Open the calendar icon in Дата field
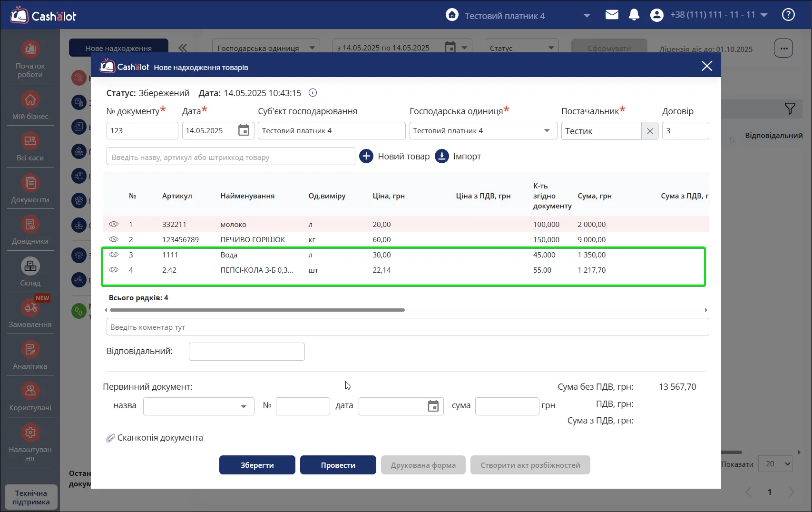The image size is (812, 512). pyautogui.click(x=244, y=130)
